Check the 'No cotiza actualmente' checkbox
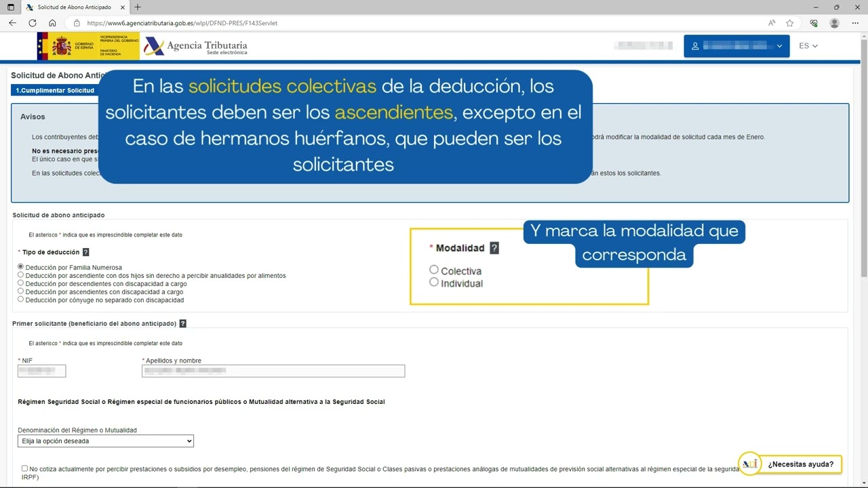 (25, 468)
